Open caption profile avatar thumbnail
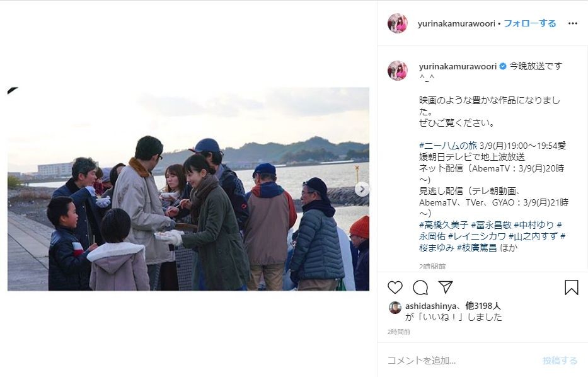This screenshot has width=588, height=377. 397,71
